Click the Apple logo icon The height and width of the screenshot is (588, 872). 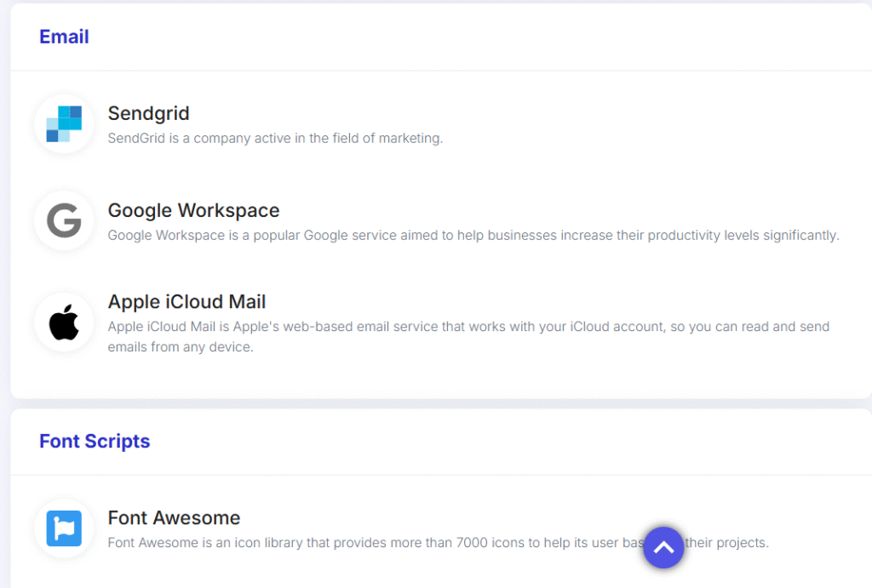[64, 323]
